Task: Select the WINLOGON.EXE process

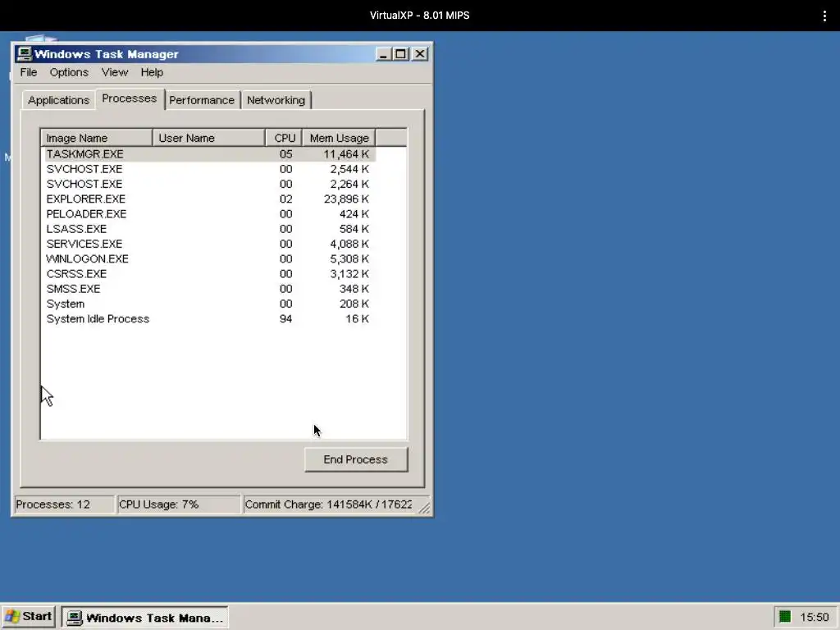Action: point(210,259)
